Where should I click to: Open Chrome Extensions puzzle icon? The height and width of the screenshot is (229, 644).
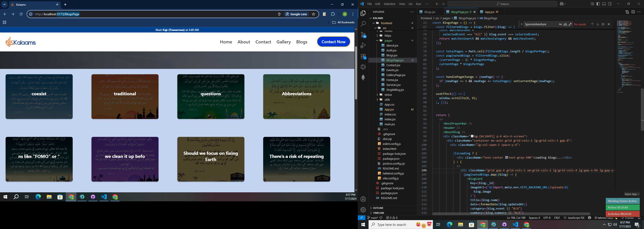(x=333, y=14)
